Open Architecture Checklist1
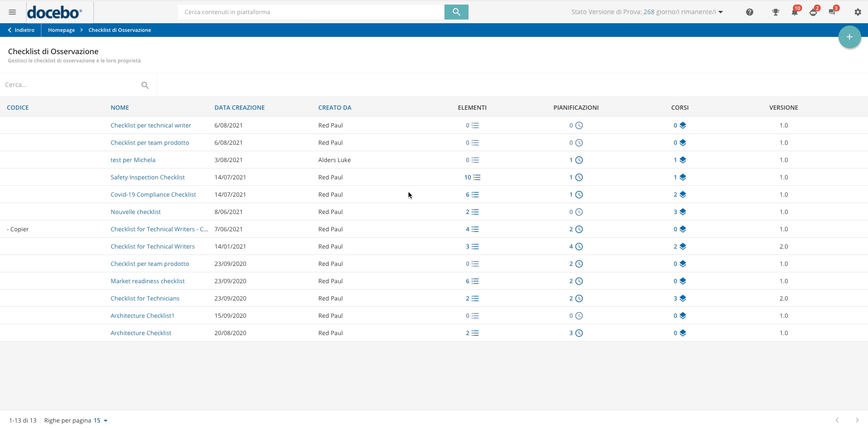This screenshot has height=428, width=868. click(x=142, y=316)
